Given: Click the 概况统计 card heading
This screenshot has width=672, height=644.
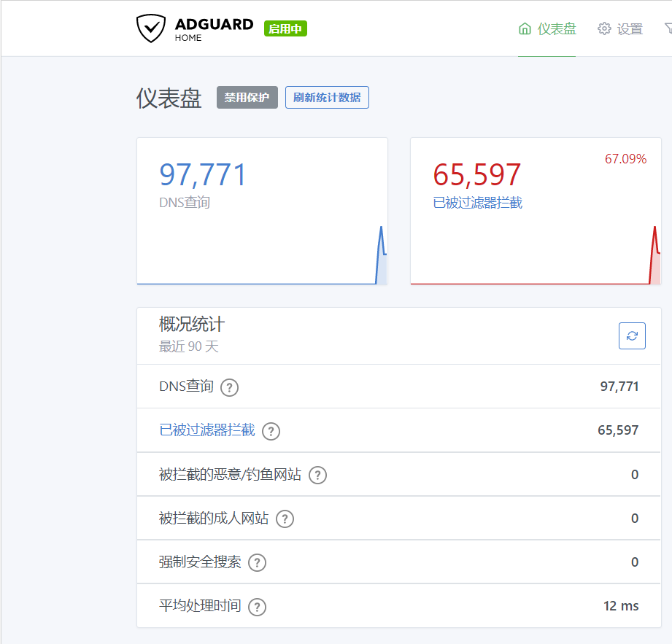Looking at the screenshot, I should 192,324.
